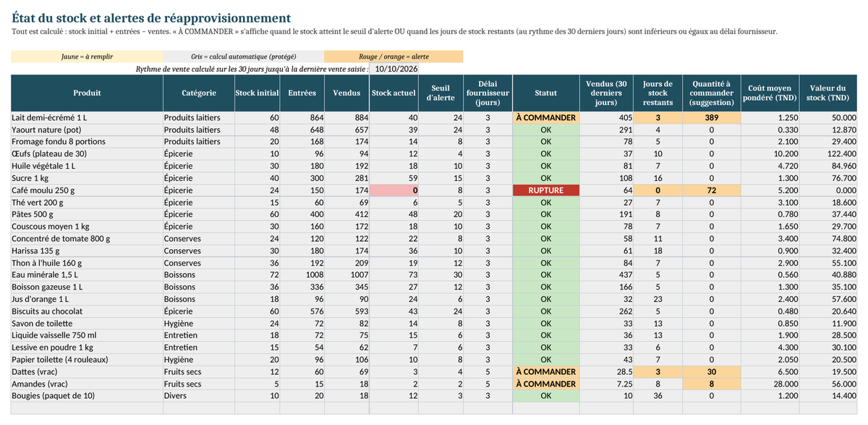
Task: Click the 28.000 average cost cell for Amandes
Action: 770,384
